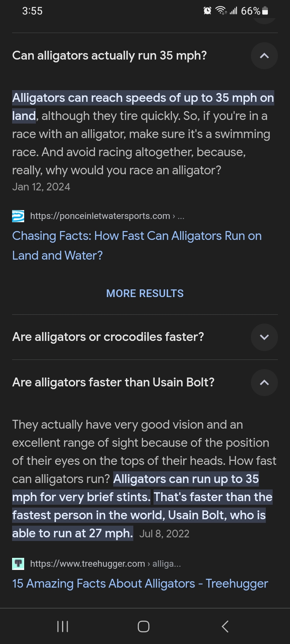Tap the MORE RESULTS button

pos(145,293)
